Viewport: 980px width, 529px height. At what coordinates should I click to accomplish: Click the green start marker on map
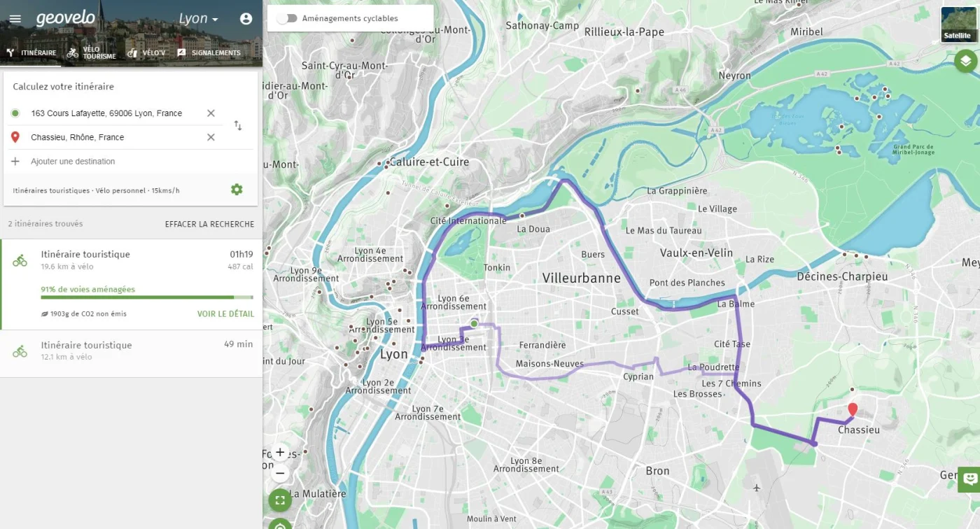(474, 323)
